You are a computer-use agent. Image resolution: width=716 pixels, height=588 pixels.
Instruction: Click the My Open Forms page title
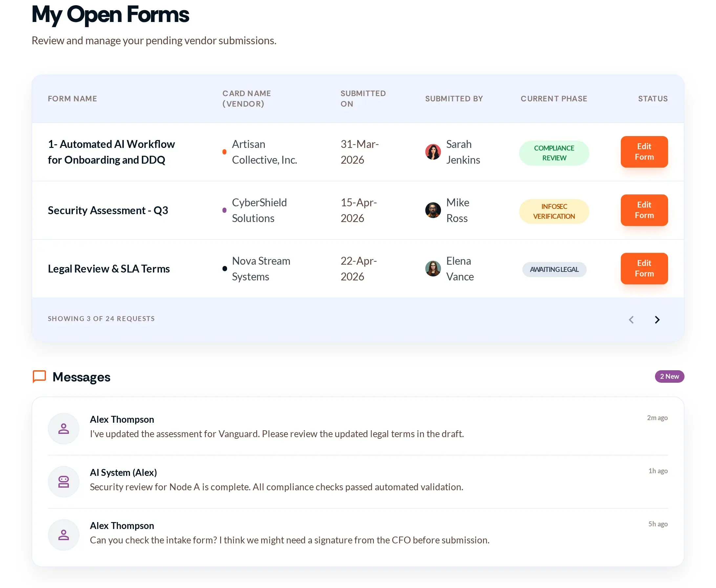pyautogui.click(x=110, y=15)
